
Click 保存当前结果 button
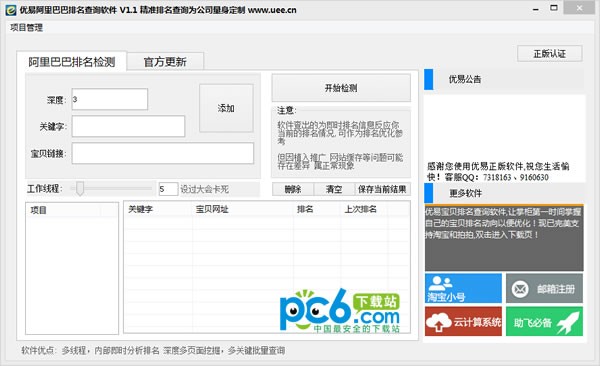[382, 189]
